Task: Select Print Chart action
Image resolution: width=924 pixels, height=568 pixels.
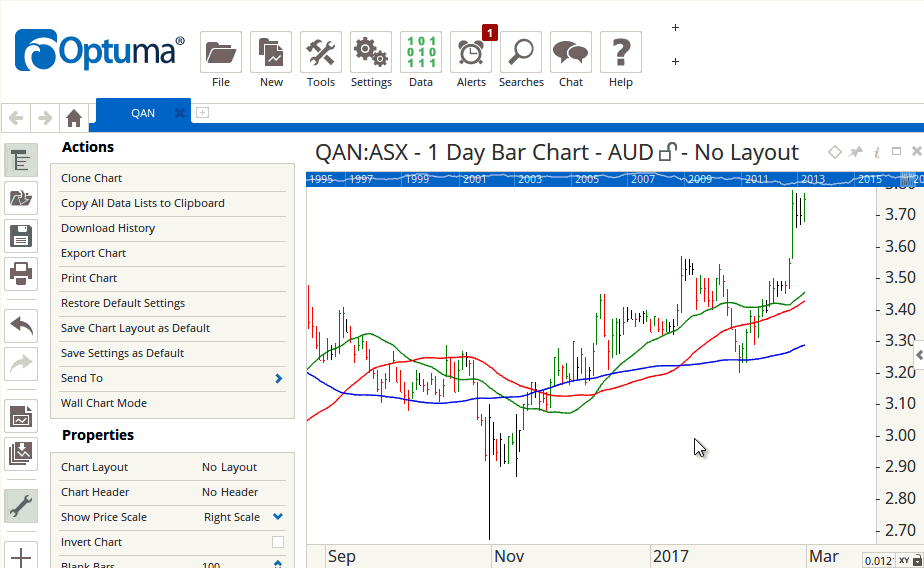Action: pyautogui.click(x=172, y=278)
